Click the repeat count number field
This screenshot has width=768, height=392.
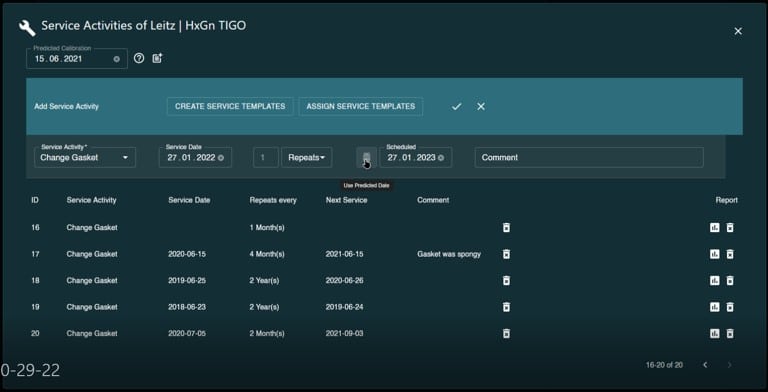pyautogui.click(x=265, y=158)
